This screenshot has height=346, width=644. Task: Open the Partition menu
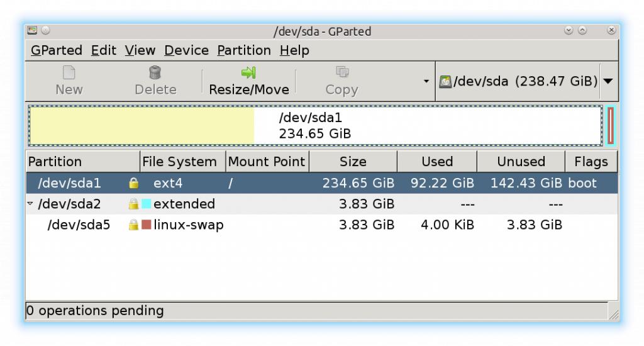244,50
